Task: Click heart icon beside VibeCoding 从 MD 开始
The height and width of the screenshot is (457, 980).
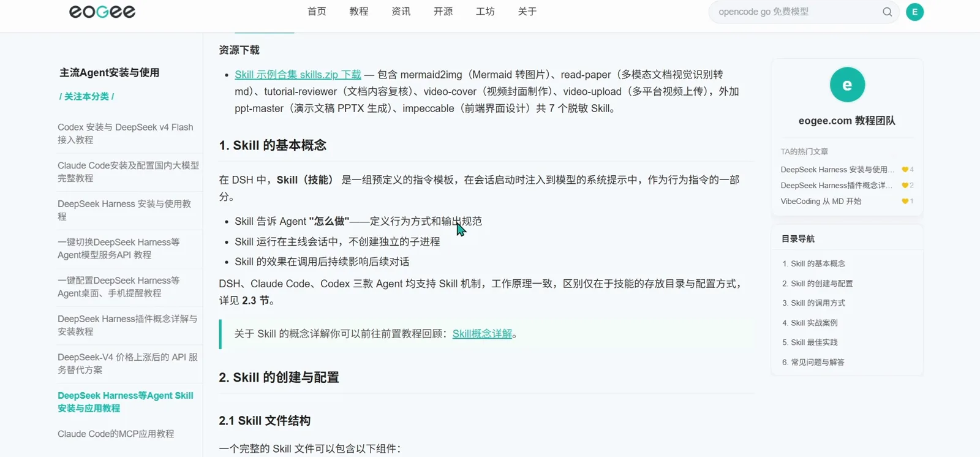Action: (x=905, y=202)
